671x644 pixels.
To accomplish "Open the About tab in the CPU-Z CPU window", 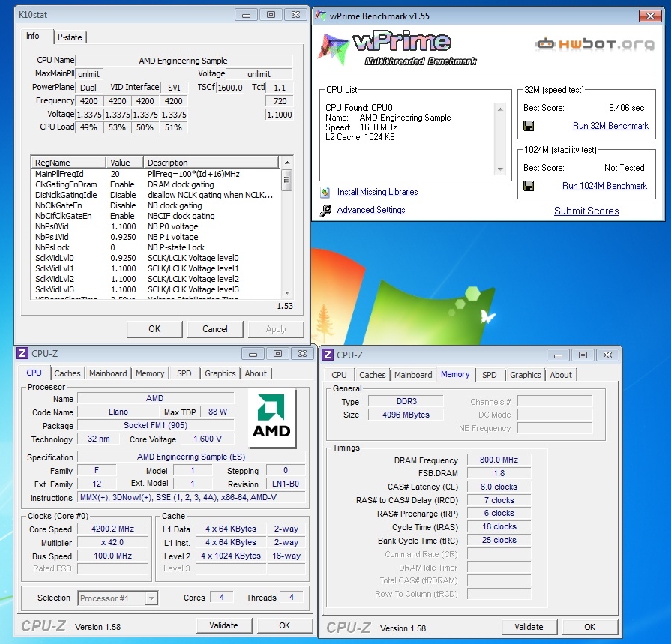I will (x=256, y=373).
